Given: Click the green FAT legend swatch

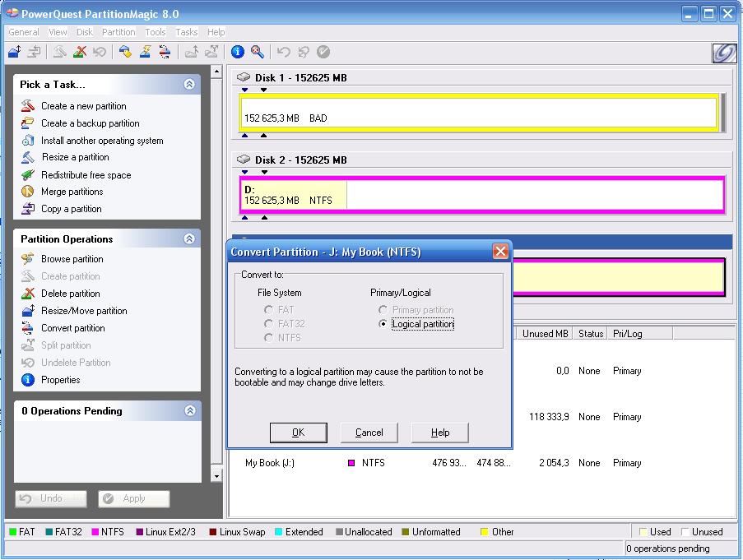Looking at the screenshot, I should click(x=13, y=531).
